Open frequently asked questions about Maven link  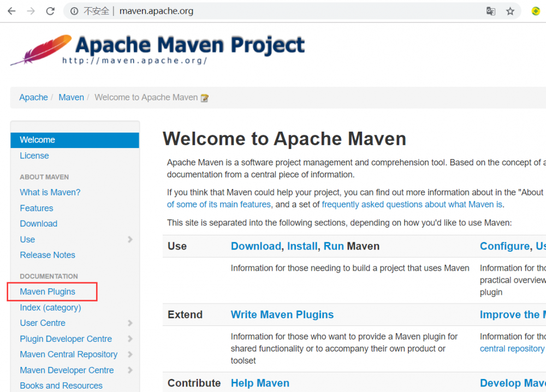coord(412,204)
